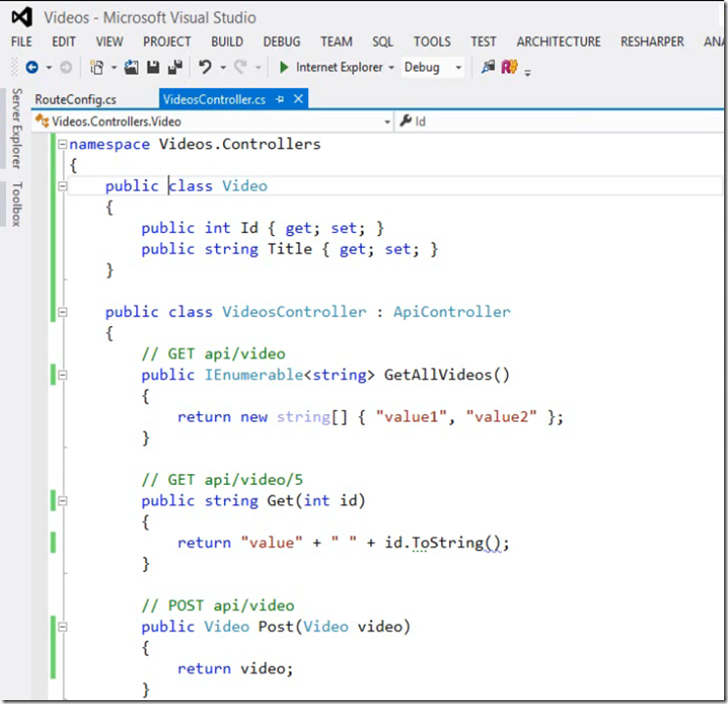Image resolution: width=728 pixels, height=704 pixels.
Task: Collapse the namespace Videos.Controllers block
Action: (63, 145)
